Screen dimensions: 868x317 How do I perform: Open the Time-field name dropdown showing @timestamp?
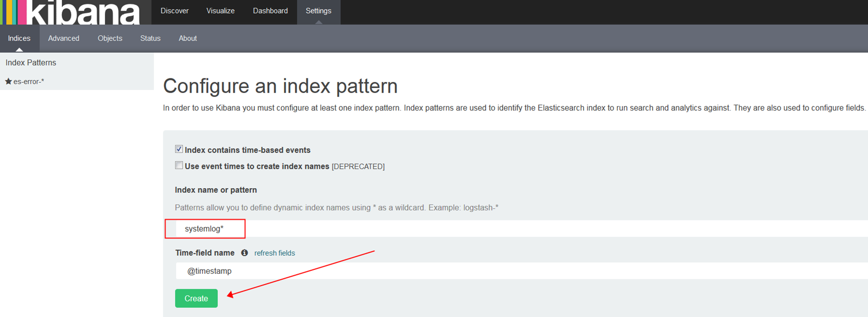[x=519, y=271]
